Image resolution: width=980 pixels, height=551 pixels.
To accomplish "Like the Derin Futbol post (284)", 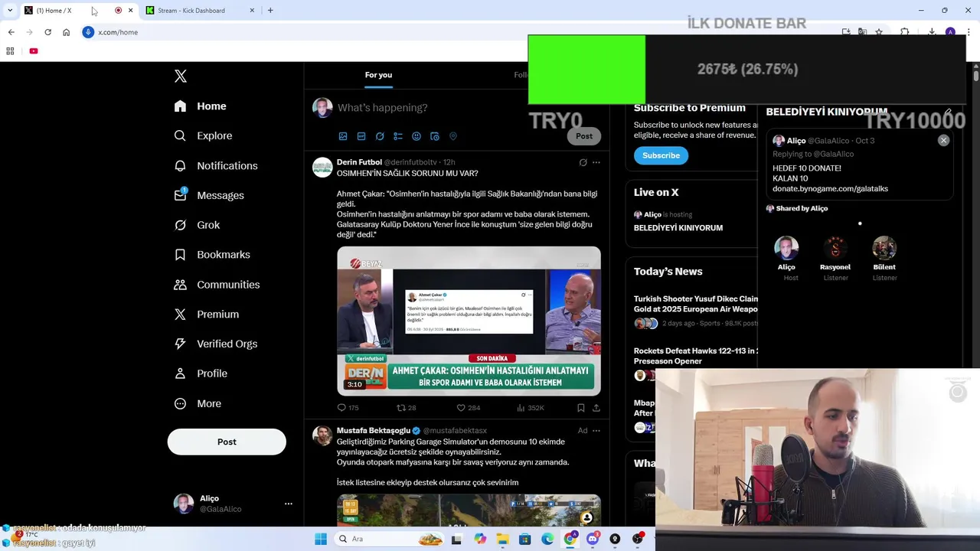I will (469, 408).
